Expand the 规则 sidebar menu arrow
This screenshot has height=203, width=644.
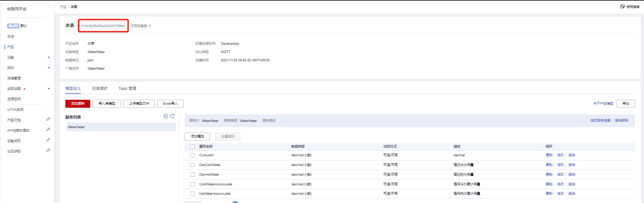point(49,68)
